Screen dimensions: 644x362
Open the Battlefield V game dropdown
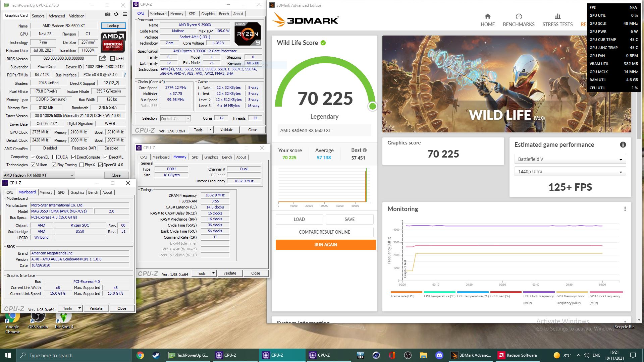[570, 159]
